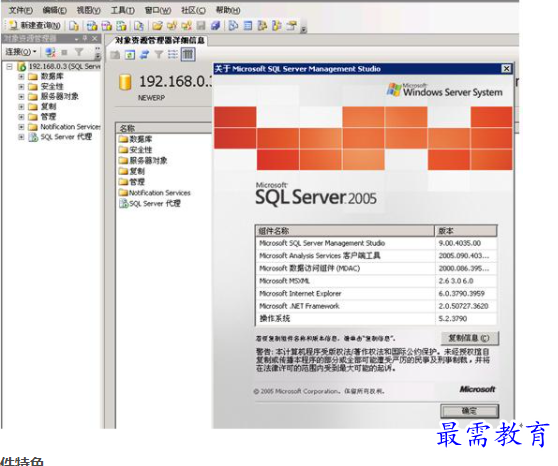Open main toolbar overflow options arrow
Screen dimensions: 558x466
click(x=304, y=30)
